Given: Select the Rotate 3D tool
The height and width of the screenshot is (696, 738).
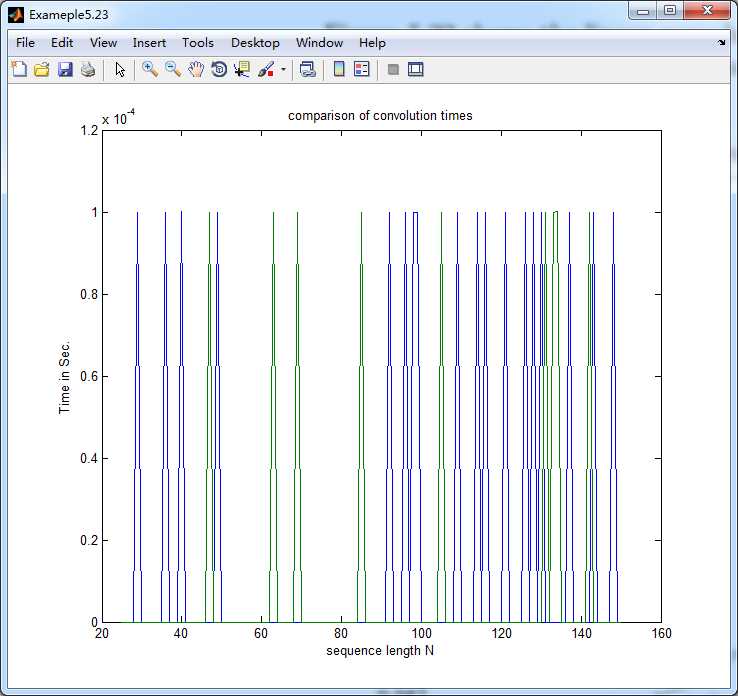Looking at the screenshot, I should pos(219,69).
